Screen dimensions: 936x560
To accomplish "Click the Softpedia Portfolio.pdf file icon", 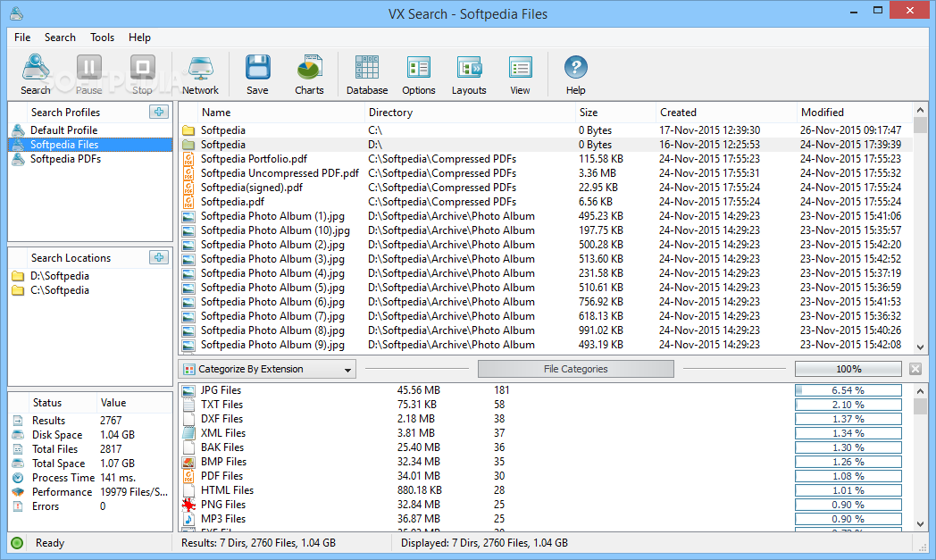I will [188, 159].
